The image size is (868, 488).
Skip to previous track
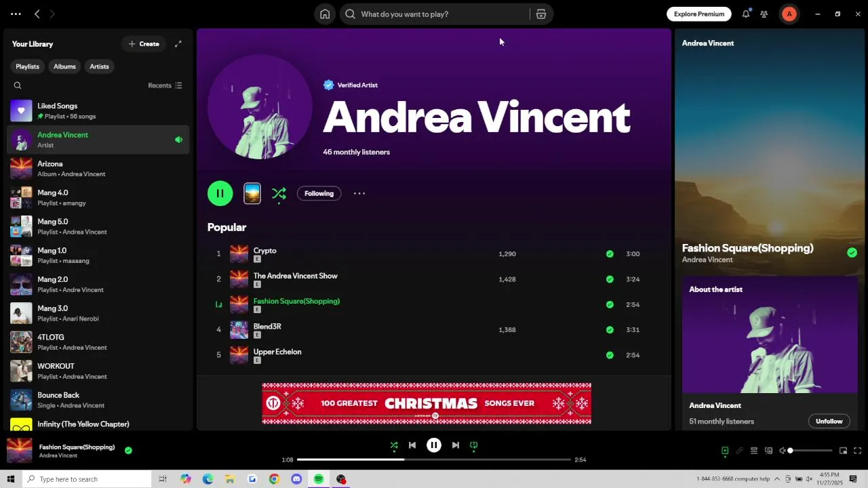click(412, 445)
